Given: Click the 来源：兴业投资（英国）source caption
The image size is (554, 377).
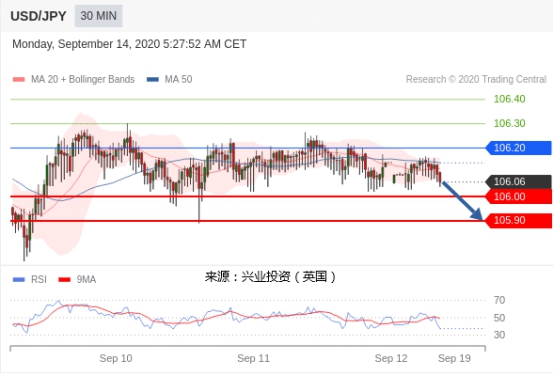Looking at the screenshot, I should (270, 277).
